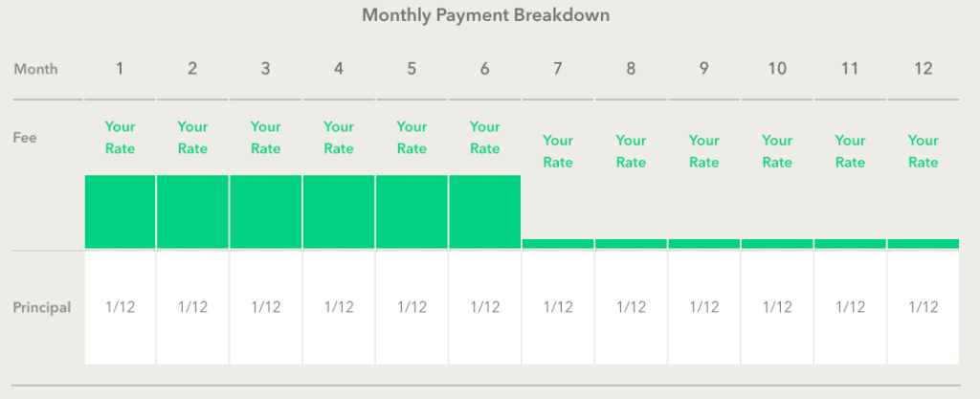
Task: Click the small green fee bar for month 12
Action: coord(924,244)
